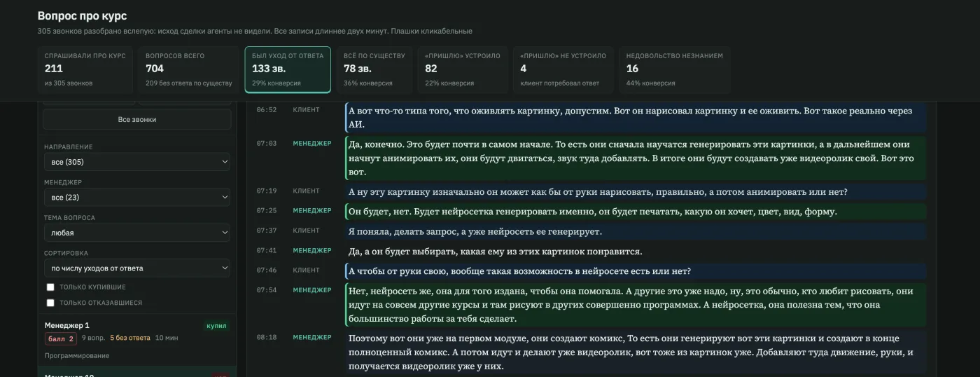Select manager reply «Нет, нейросеть же, она для того издана»
The height and width of the screenshot is (377, 980).
click(636, 305)
